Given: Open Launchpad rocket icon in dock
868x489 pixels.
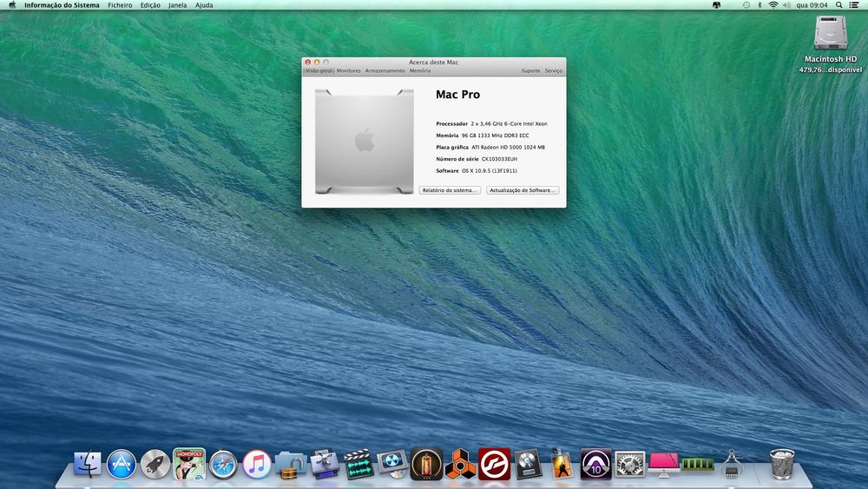Looking at the screenshot, I should (x=155, y=464).
